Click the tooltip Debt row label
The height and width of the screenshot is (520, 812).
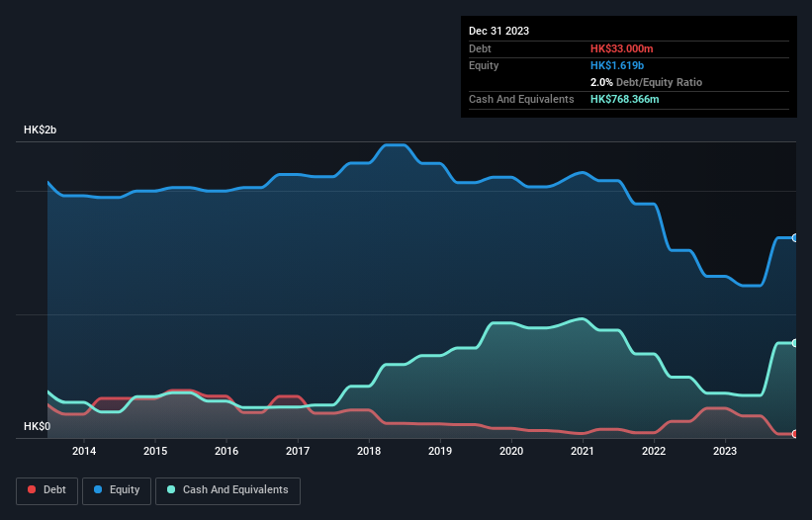[x=480, y=48]
